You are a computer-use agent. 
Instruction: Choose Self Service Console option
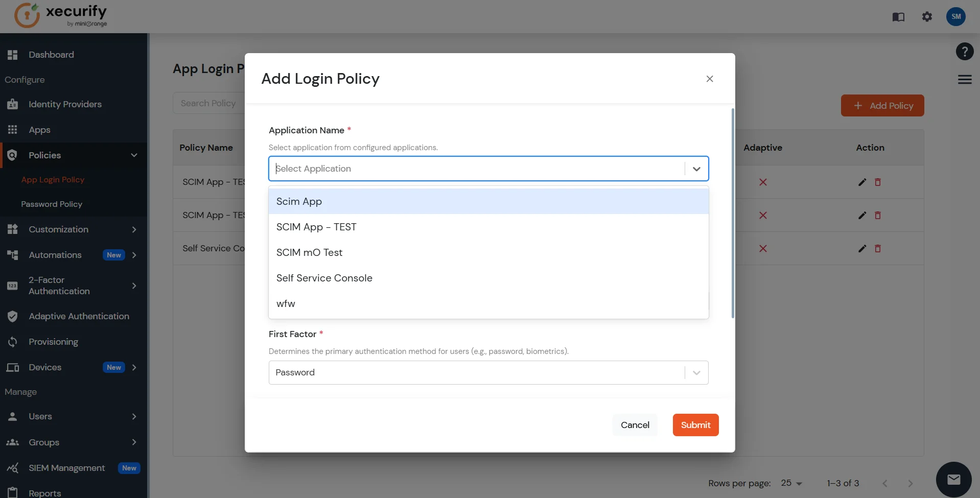point(488,278)
